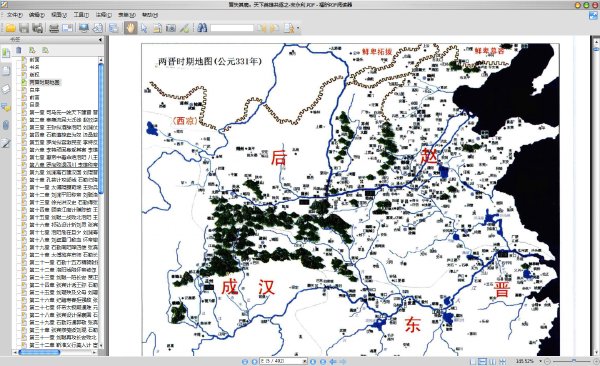Delete bookmark using trash icon
600x366 pixels.
point(18,50)
